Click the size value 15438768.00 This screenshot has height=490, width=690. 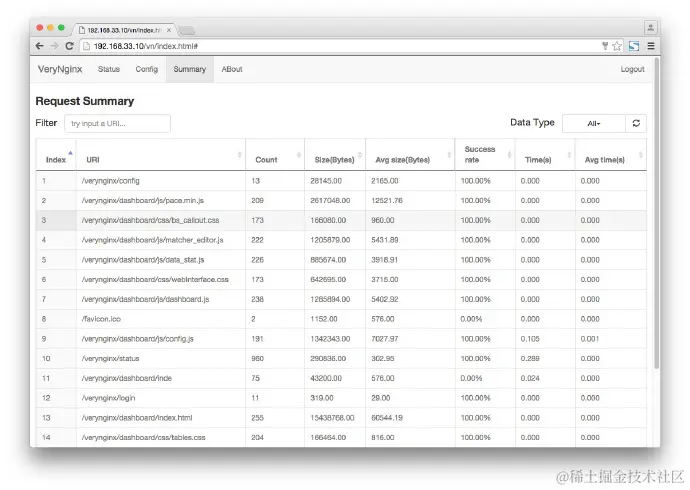(x=332, y=418)
